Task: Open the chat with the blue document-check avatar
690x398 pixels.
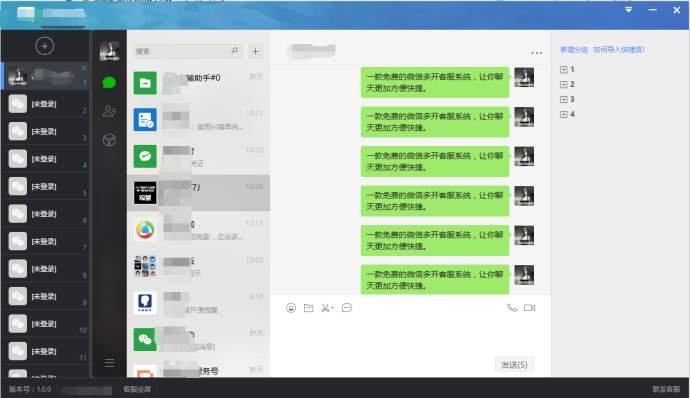Action: (x=198, y=120)
